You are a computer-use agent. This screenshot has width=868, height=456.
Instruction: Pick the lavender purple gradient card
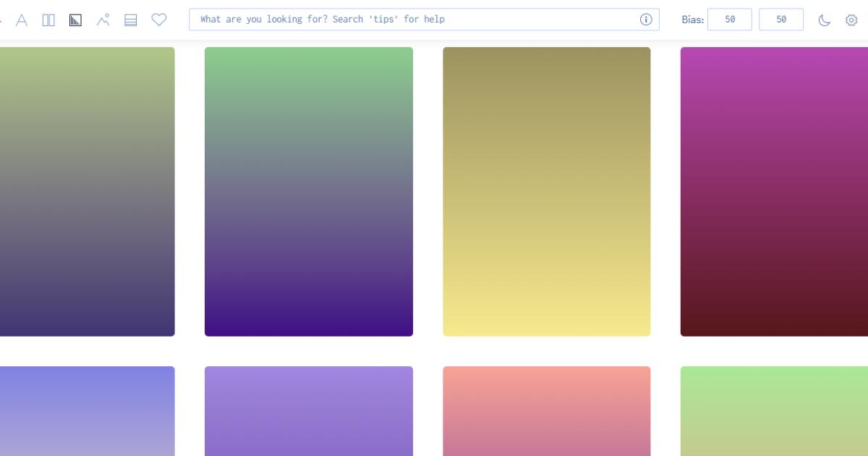pos(309,411)
